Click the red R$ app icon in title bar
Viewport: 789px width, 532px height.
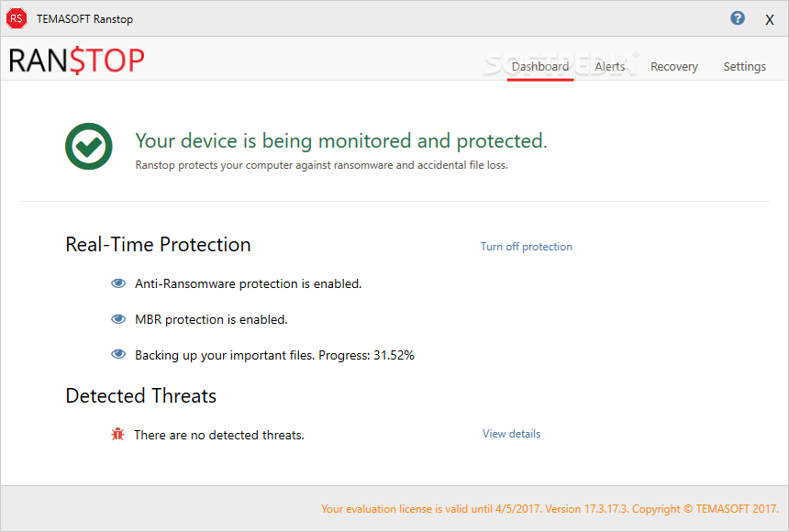17,18
